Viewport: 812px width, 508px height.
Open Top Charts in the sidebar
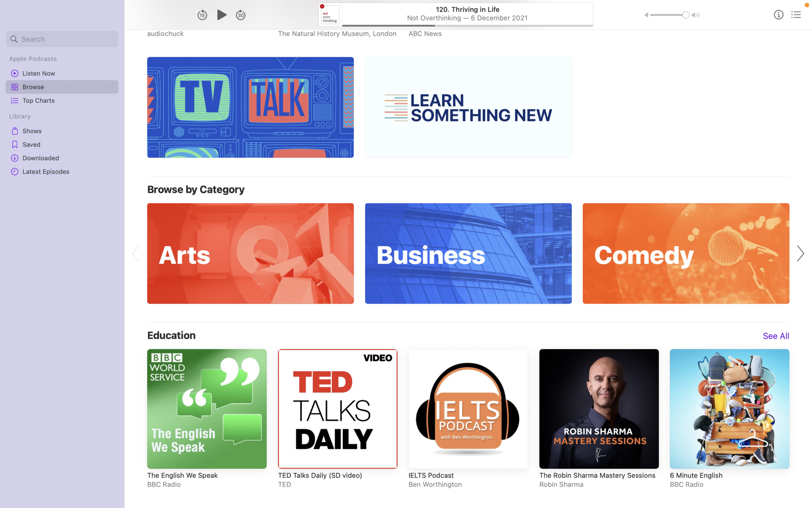tap(62, 100)
